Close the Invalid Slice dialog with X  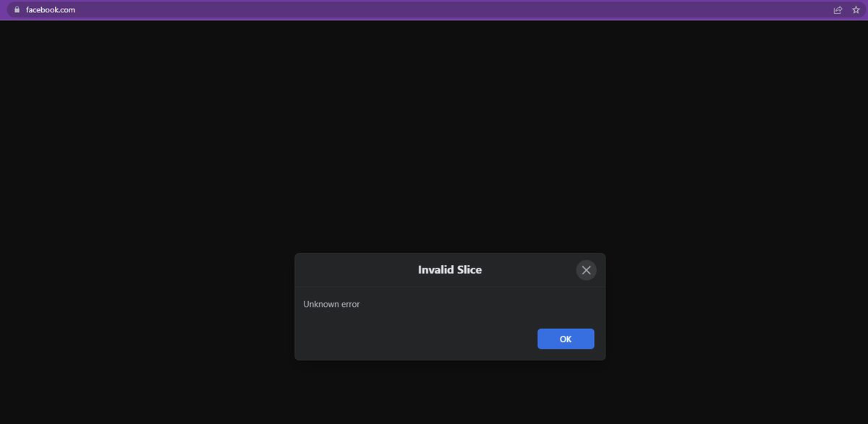coord(587,270)
